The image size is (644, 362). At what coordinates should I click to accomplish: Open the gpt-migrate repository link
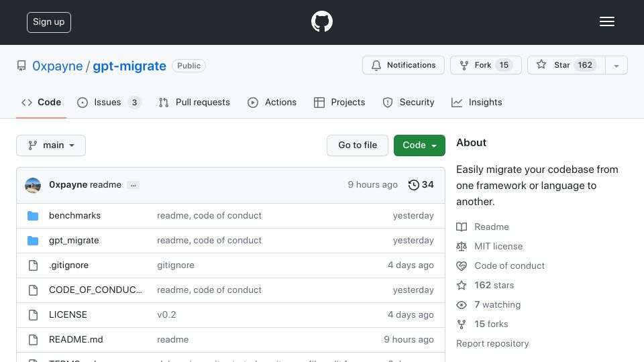pyautogui.click(x=129, y=66)
